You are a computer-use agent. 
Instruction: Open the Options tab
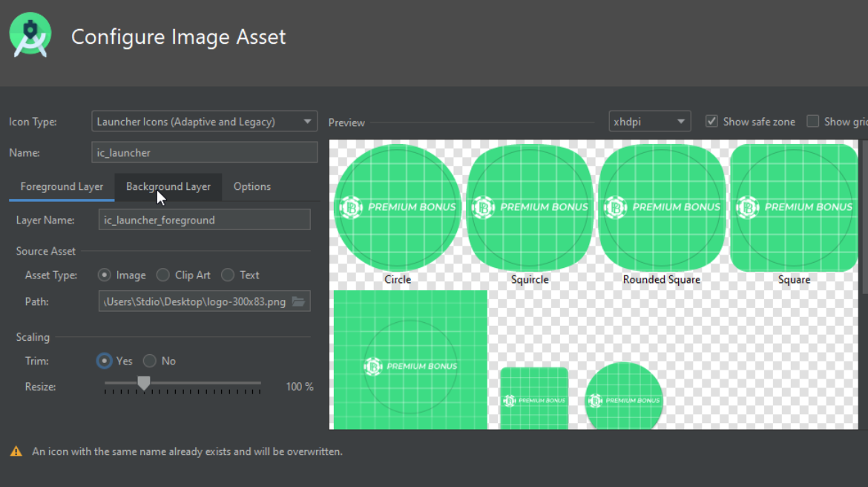click(252, 187)
